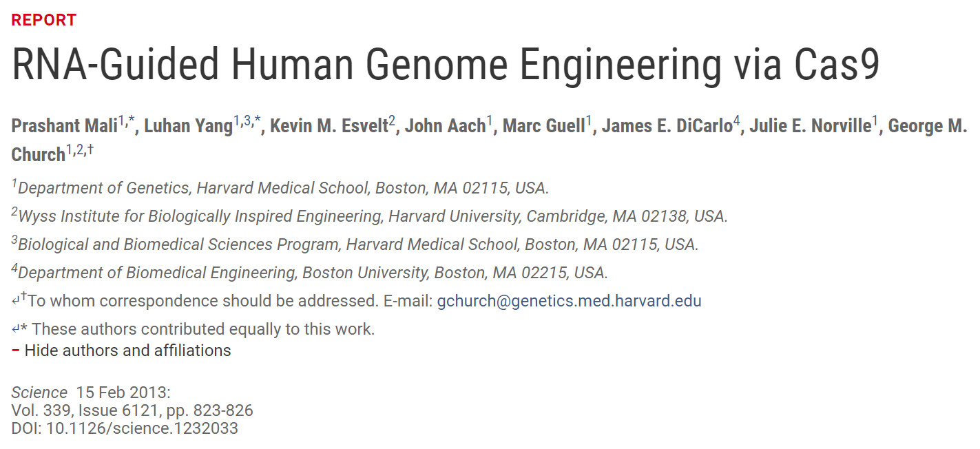Viewport: 980px width, 449px height.
Task: Click on author John Aach
Action: [x=445, y=127]
